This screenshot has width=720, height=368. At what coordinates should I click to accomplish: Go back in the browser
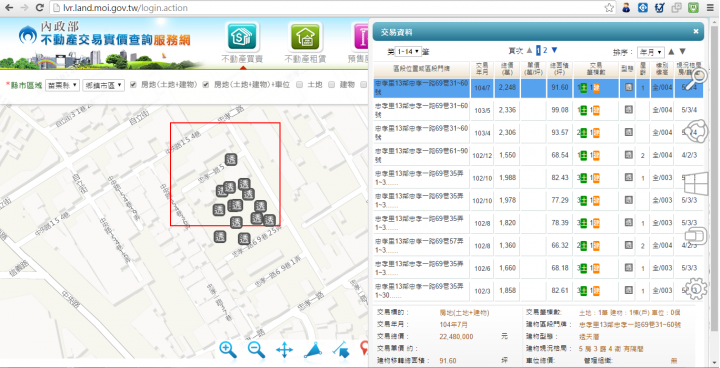click(9, 8)
